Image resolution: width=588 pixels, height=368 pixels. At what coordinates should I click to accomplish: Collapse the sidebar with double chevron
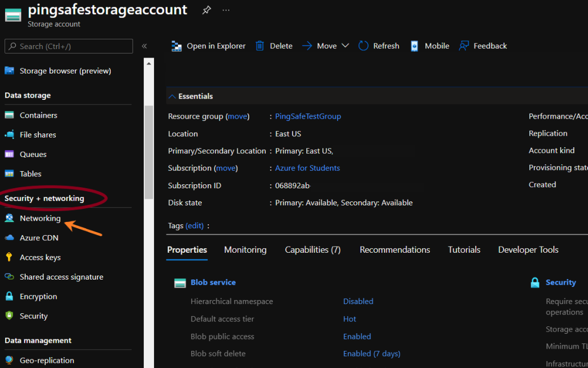[144, 46]
